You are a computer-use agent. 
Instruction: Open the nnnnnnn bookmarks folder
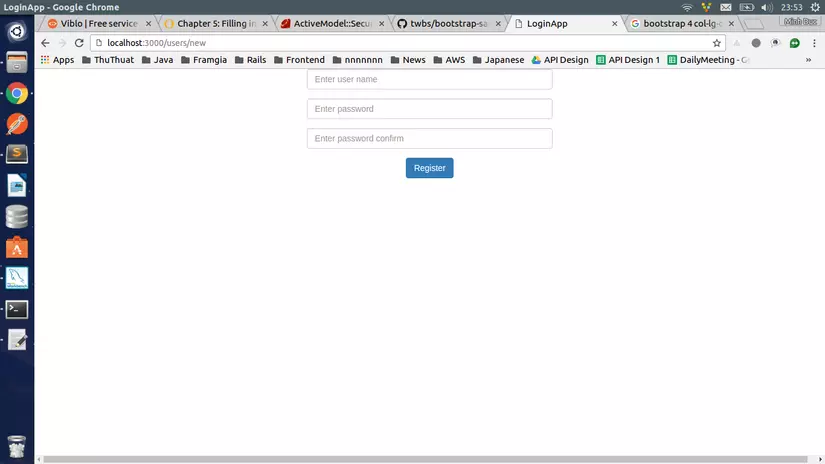[358, 60]
